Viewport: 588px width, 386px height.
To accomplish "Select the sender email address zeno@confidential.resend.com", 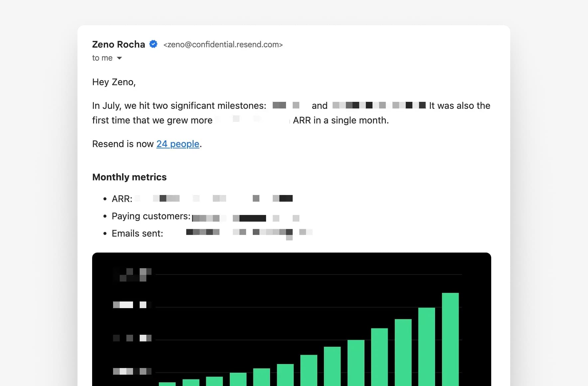I will (x=223, y=45).
